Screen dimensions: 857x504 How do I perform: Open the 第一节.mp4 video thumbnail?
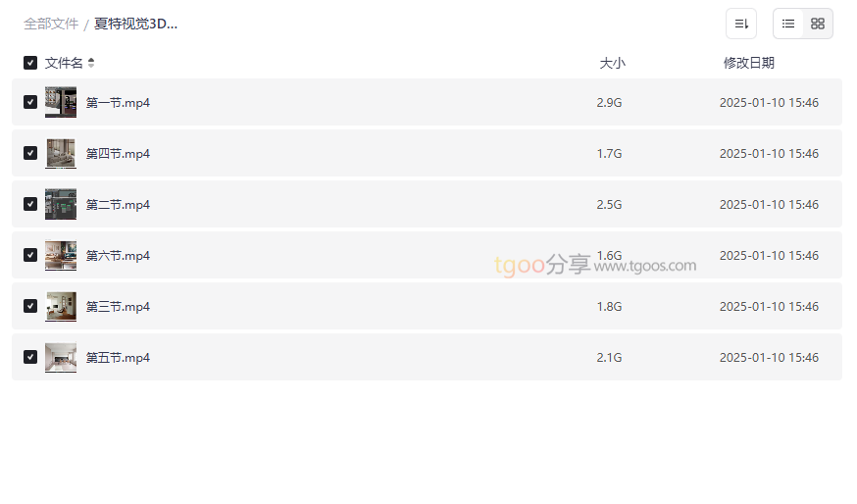(61, 102)
